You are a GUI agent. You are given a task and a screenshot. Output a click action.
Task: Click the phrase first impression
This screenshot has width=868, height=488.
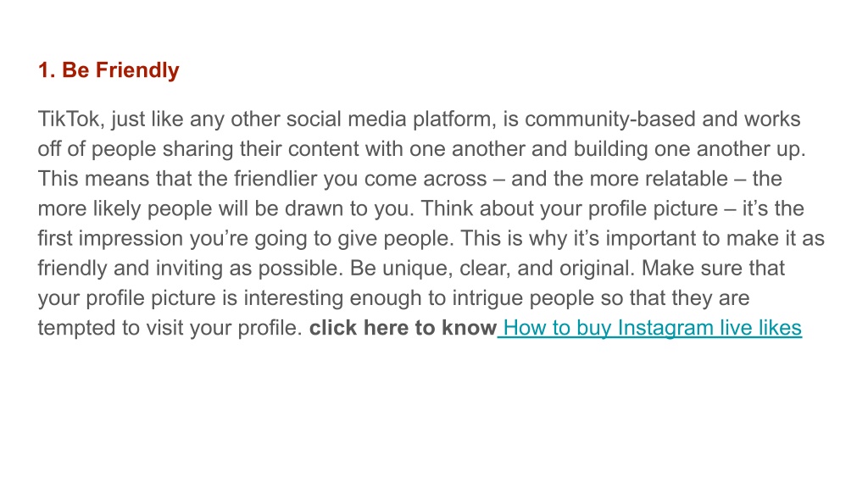click(x=110, y=238)
